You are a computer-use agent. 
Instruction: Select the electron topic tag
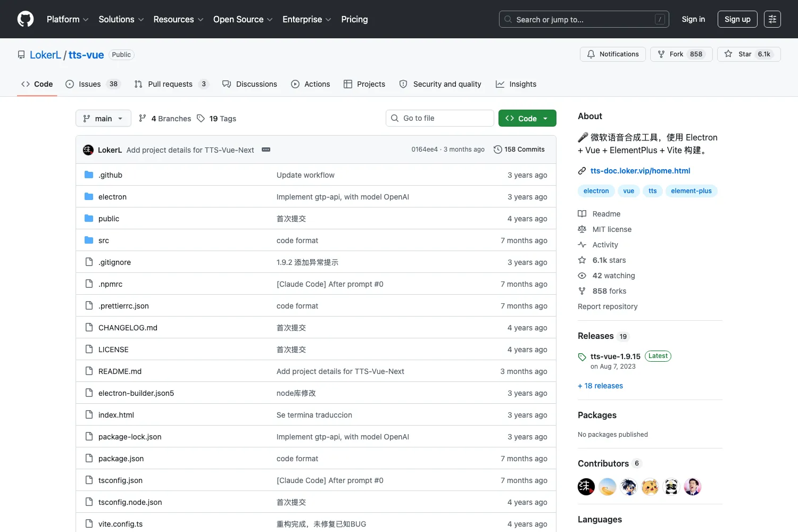coord(596,191)
